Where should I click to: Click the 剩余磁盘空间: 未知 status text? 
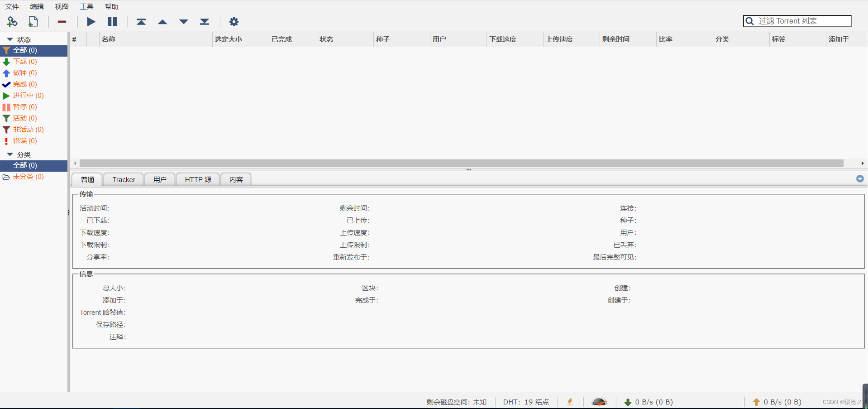(456, 402)
